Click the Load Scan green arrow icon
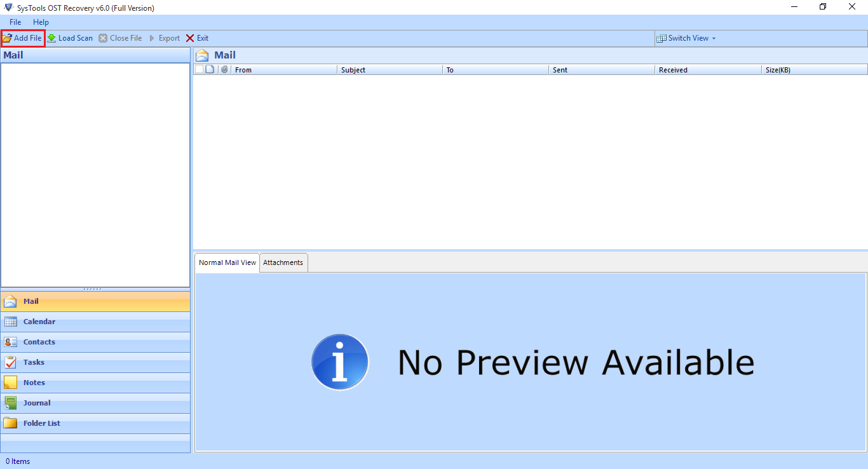The image size is (868, 469). pos(51,38)
